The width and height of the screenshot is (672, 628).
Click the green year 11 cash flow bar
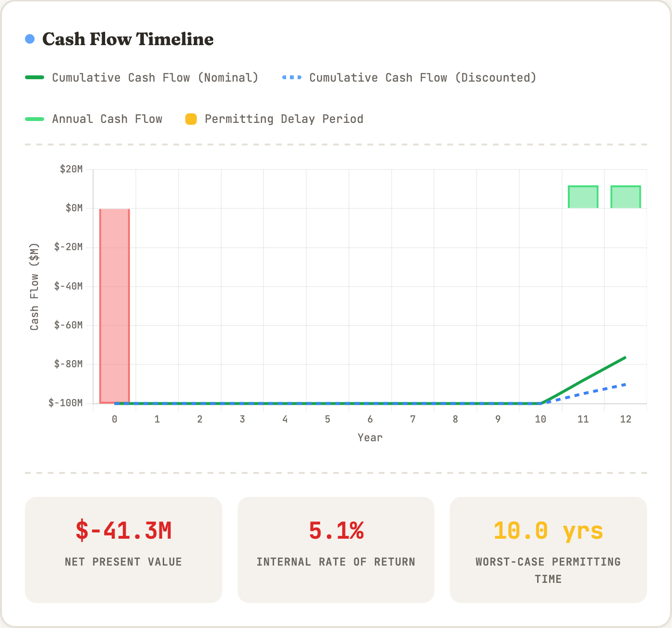click(x=583, y=197)
